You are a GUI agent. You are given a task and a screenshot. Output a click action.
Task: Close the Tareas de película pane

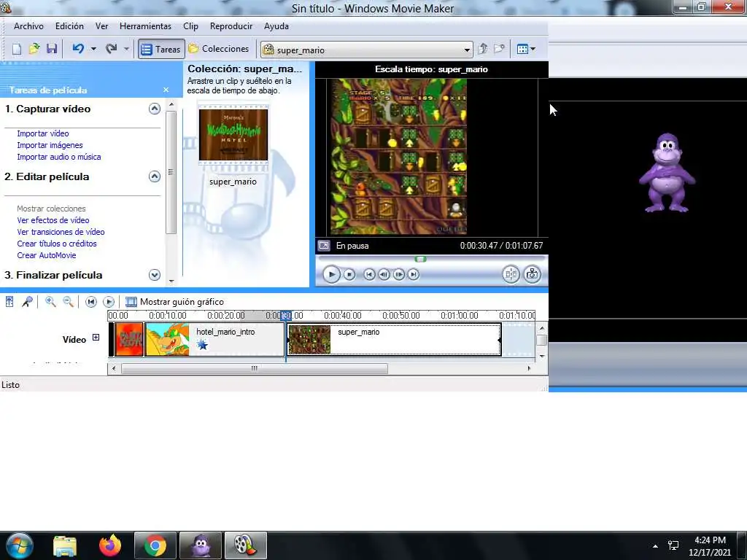[166, 90]
